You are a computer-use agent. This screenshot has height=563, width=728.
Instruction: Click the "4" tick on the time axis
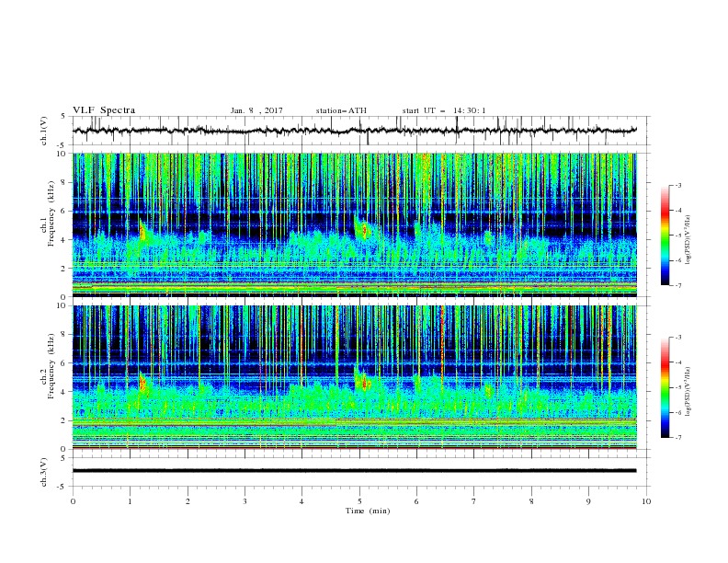pyautogui.click(x=301, y=501)
